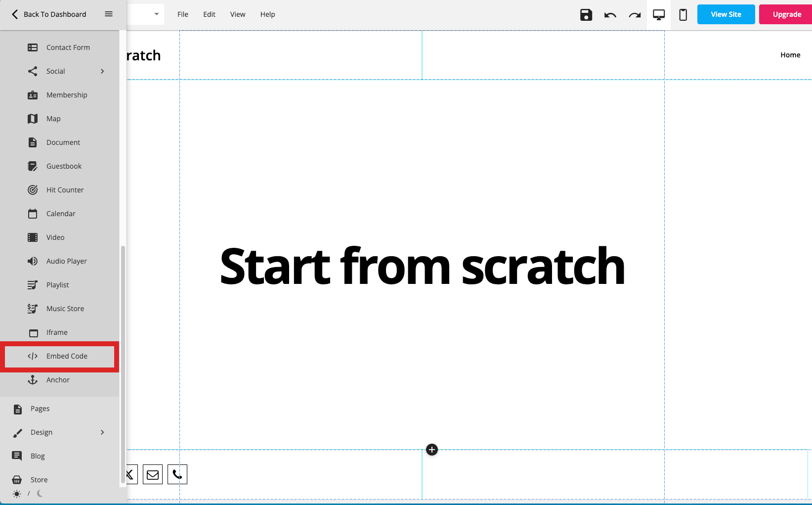Click the Anchor icon
Viewport: 812px width, 505px height.
pos(33,380)
